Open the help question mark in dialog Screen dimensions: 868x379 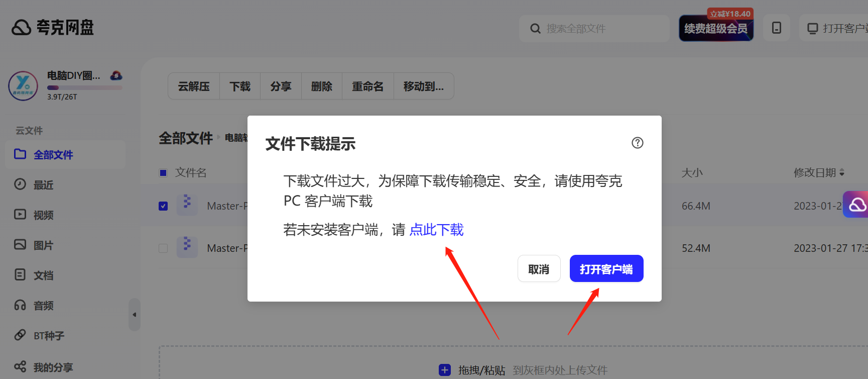point(638,143)
